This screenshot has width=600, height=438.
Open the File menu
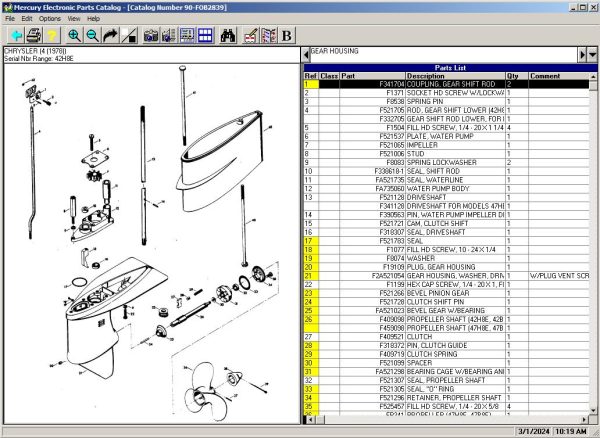pos(10,18)
